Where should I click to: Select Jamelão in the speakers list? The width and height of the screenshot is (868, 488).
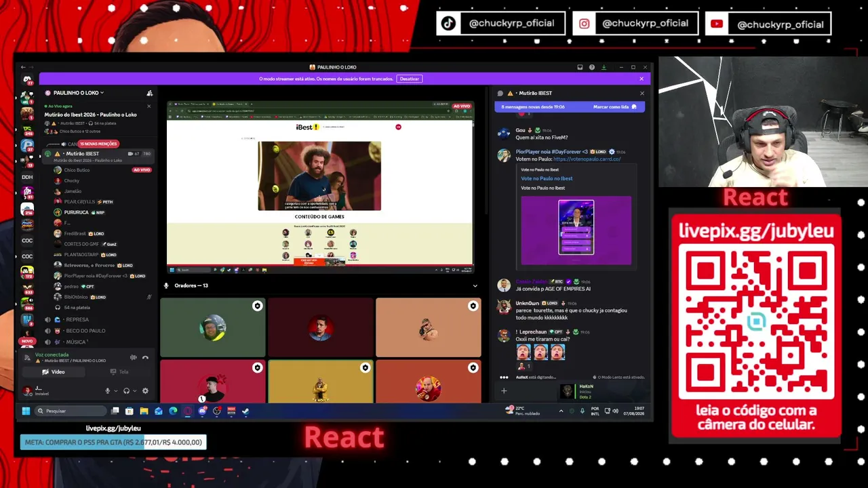(x=73, y=191)
